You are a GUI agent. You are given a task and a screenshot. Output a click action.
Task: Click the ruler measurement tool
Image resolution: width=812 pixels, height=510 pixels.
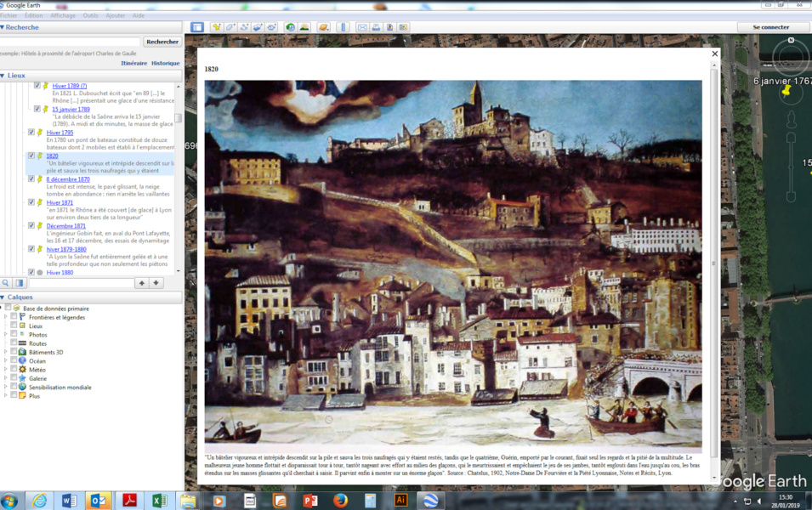[x=343, y=27]
